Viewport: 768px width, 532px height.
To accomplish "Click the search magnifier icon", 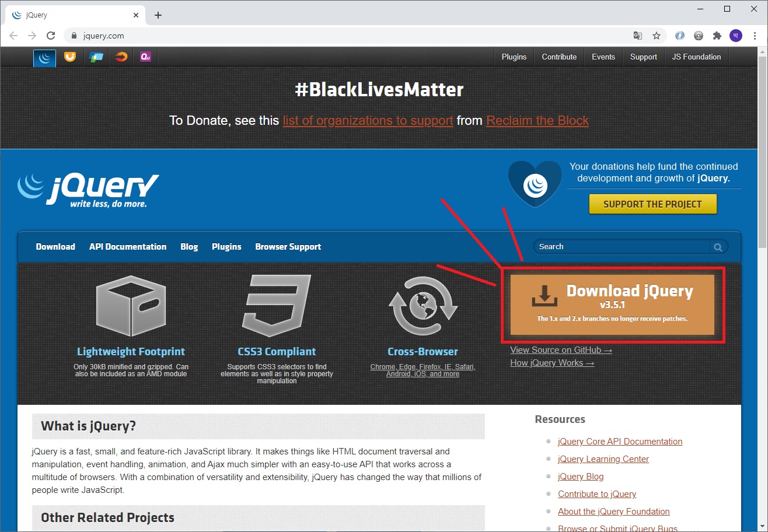I will pos(718,247).
